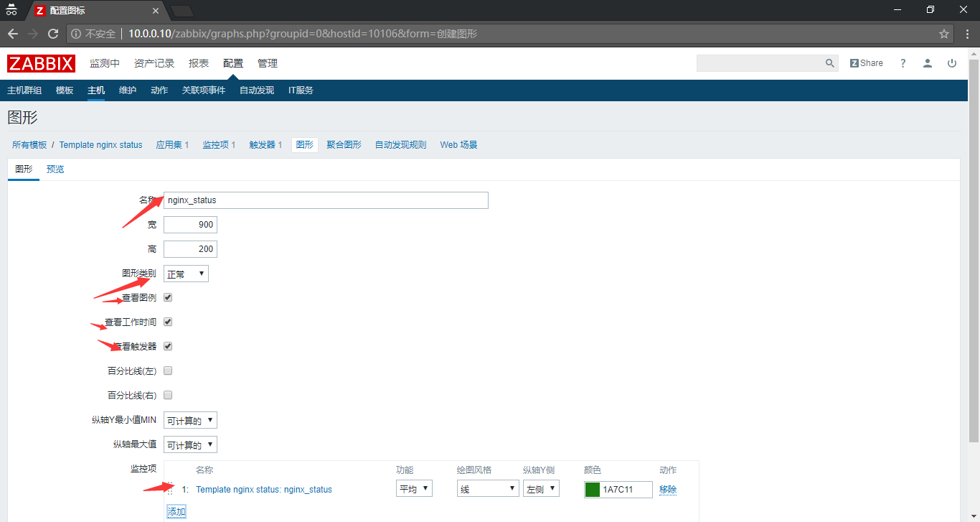Open the Chrome menu (three dots)
Viewport: 980px width, 522px height.
point(968,34)
